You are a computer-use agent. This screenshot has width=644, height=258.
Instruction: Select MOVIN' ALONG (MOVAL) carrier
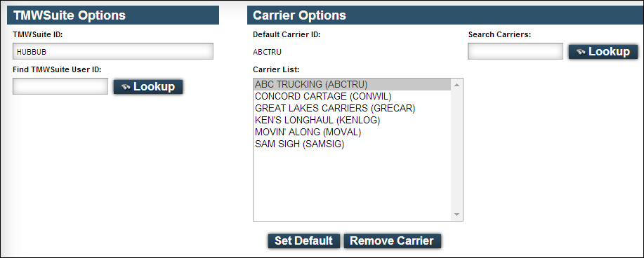[x=353, y=133]
